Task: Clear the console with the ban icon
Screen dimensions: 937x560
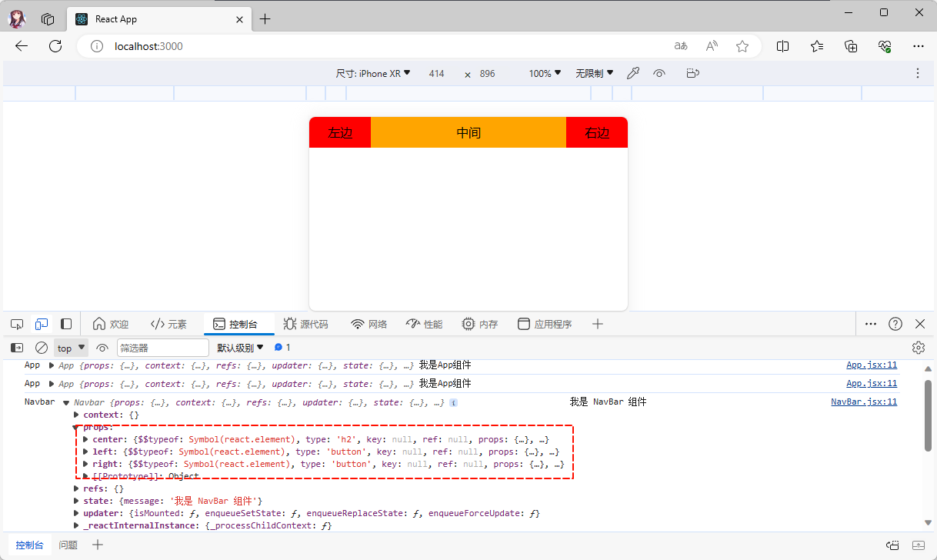Action: pos(42,348)
